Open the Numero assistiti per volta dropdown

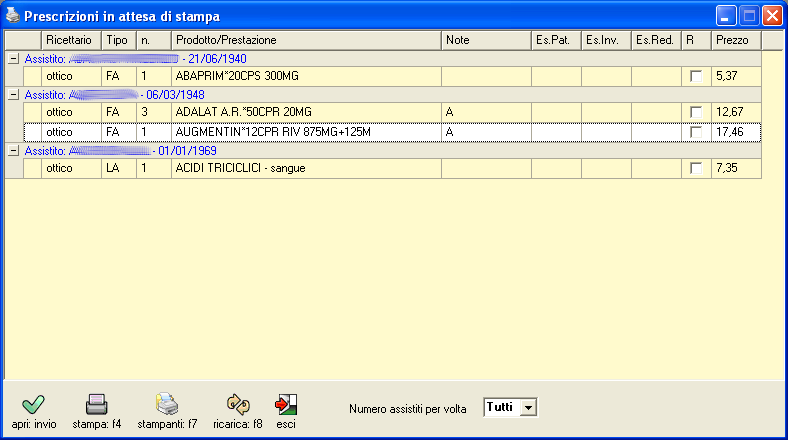[x=528, y=407]
